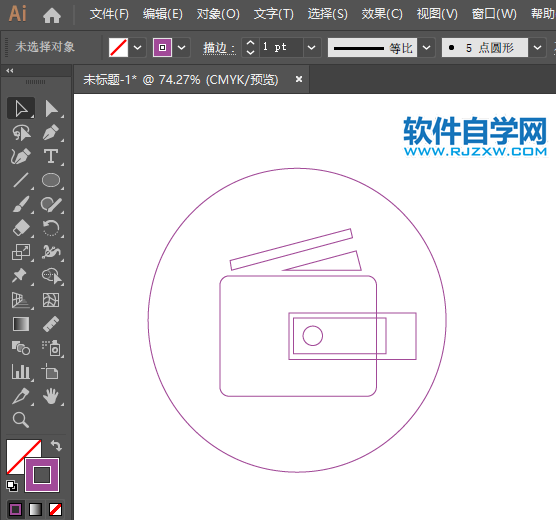
Task: Open stroke weight 1 pt dropdown
Action: pyautogui.click(x=311, y=48)
